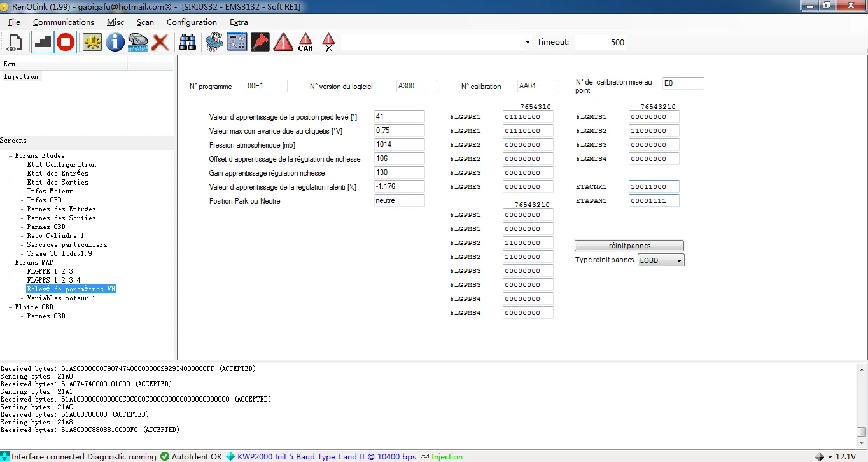Click the Timeout value field
Screen dimensions: 868x462
tap(601, 43)
